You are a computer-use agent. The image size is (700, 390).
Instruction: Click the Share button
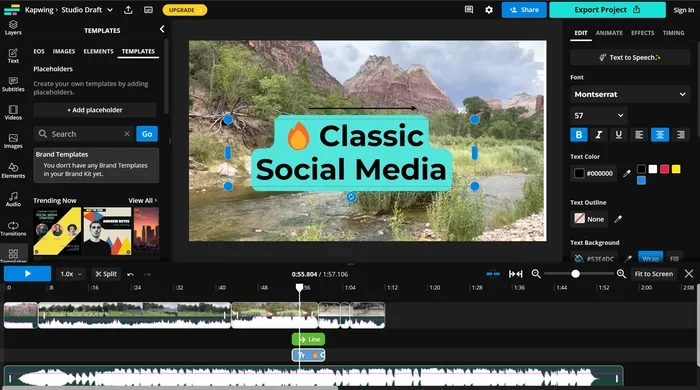[x=524, y=9]
